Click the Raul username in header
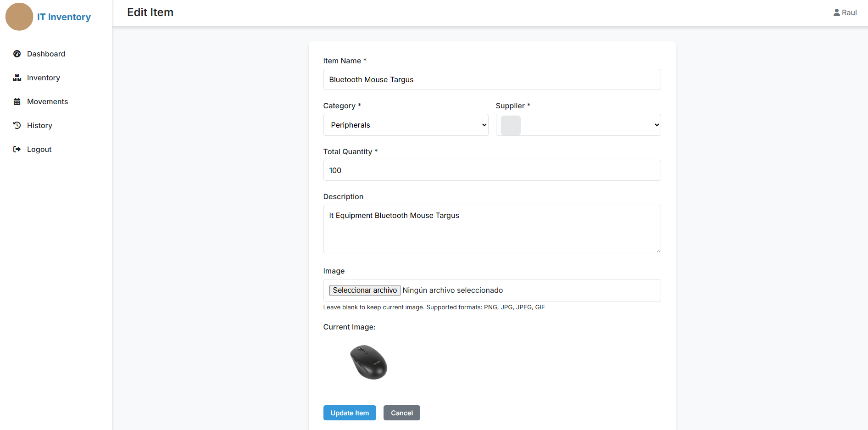Screen dimensions: 868x430 [x=849, y=12]
